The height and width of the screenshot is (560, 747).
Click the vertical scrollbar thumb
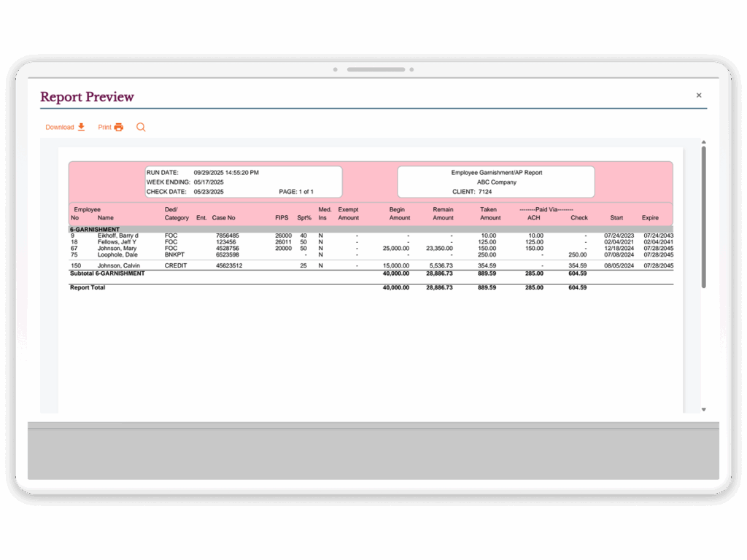704,217
